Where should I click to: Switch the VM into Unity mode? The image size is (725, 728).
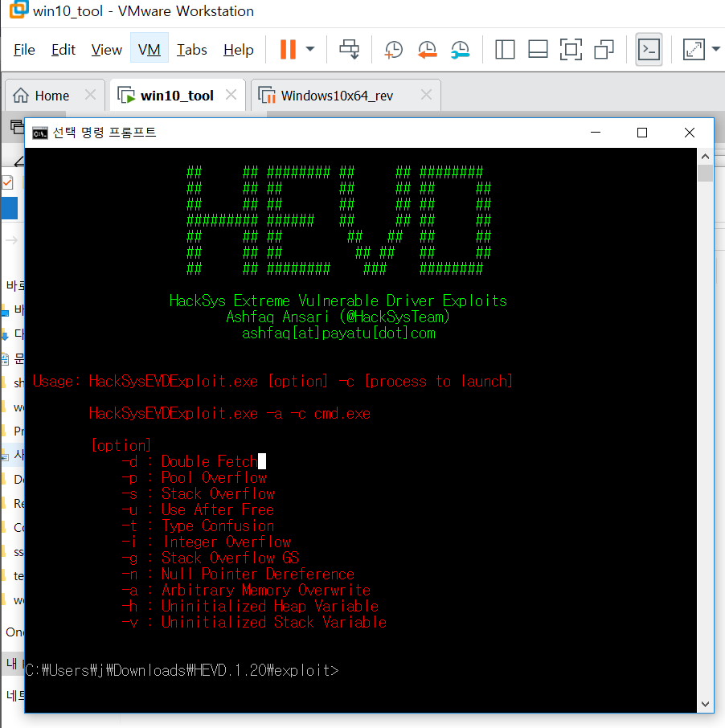(604, 49)
